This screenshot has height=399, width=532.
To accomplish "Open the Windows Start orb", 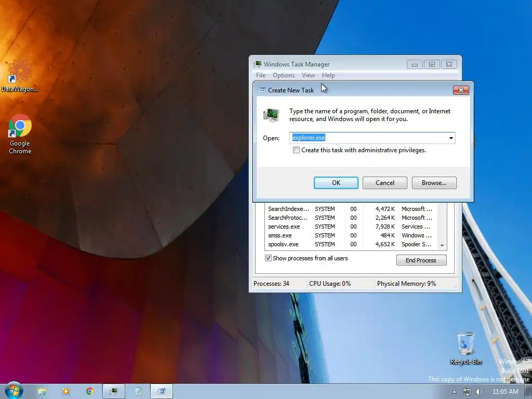I will (x=14, y=391).
